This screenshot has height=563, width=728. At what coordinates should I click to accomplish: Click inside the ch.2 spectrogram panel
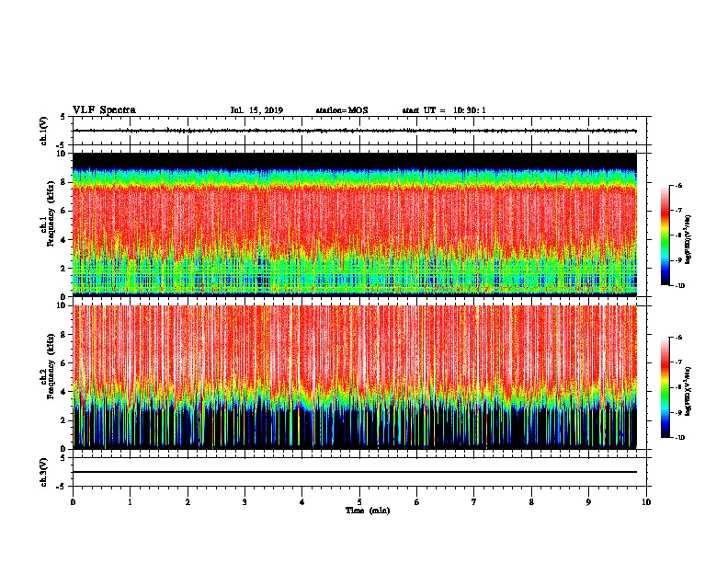point(355,377)
